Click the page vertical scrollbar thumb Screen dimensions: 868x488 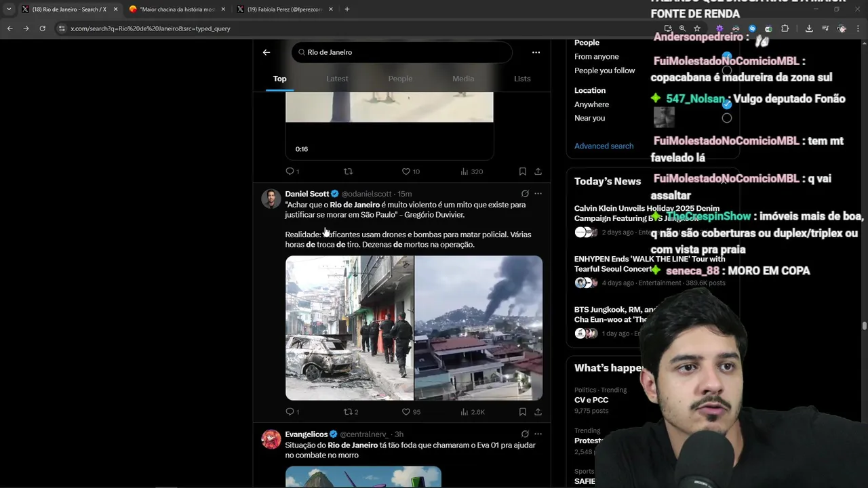click(864, 327)
